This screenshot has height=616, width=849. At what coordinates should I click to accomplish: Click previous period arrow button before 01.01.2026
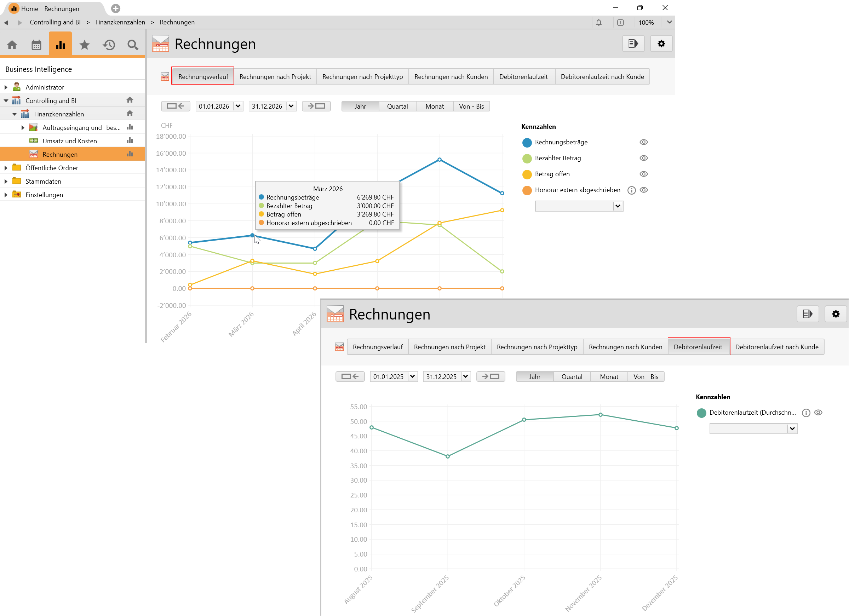[176, 106]
